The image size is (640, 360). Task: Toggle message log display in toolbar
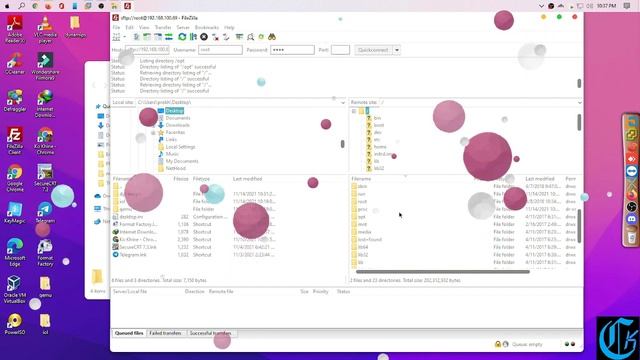137,37
